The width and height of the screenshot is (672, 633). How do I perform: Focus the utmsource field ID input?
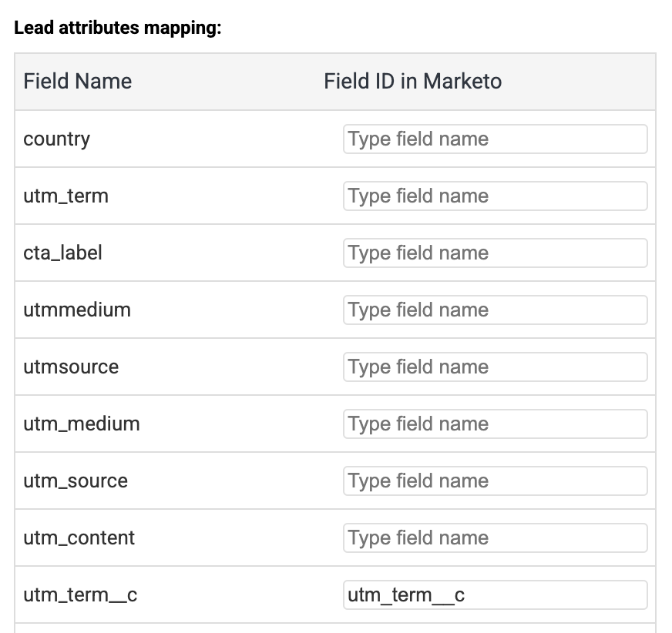tap(495, 367)
